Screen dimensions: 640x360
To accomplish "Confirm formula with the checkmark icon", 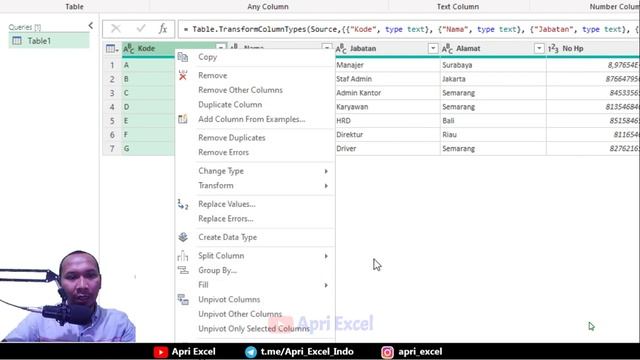I will 141,29.
